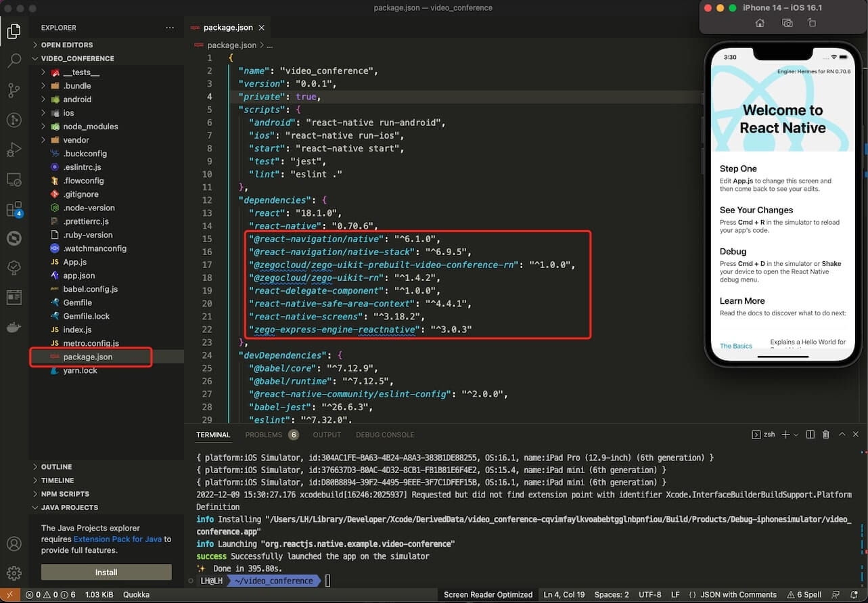Expand the node_modules folder
Image resolution: width=868 pixels, height=603 pixels.
[91, 127]
